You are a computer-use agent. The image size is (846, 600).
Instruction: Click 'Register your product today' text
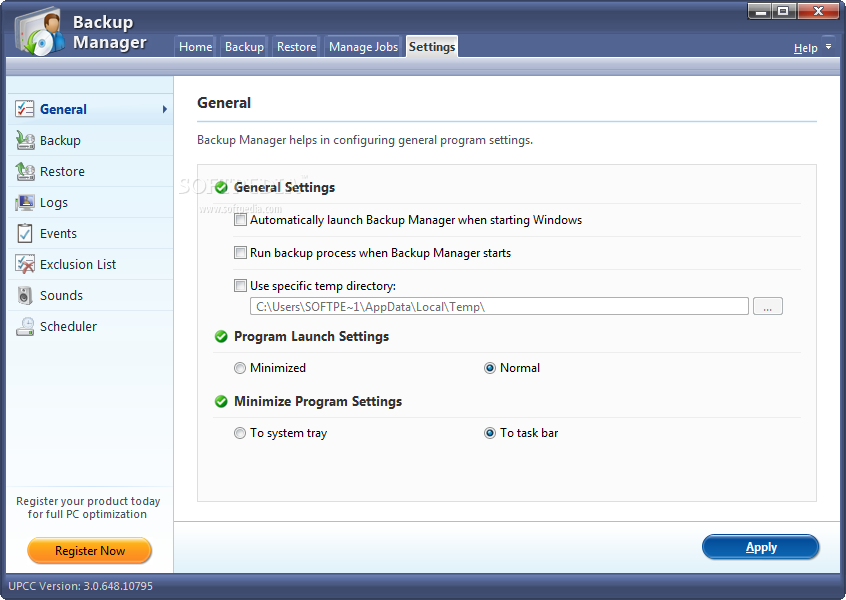(x=88, y=501)
